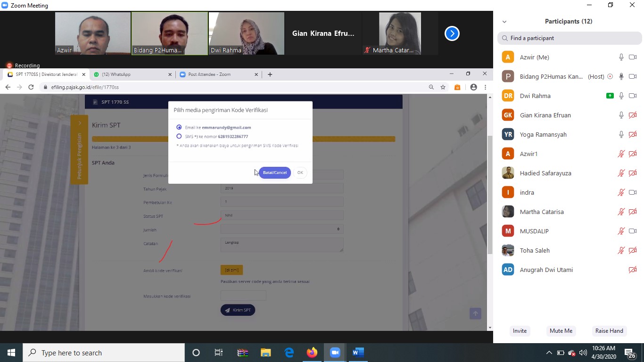
Task: Click microphone icon beside Dwi Rahma
Action: pyautogui.click(x=621, y=96)
